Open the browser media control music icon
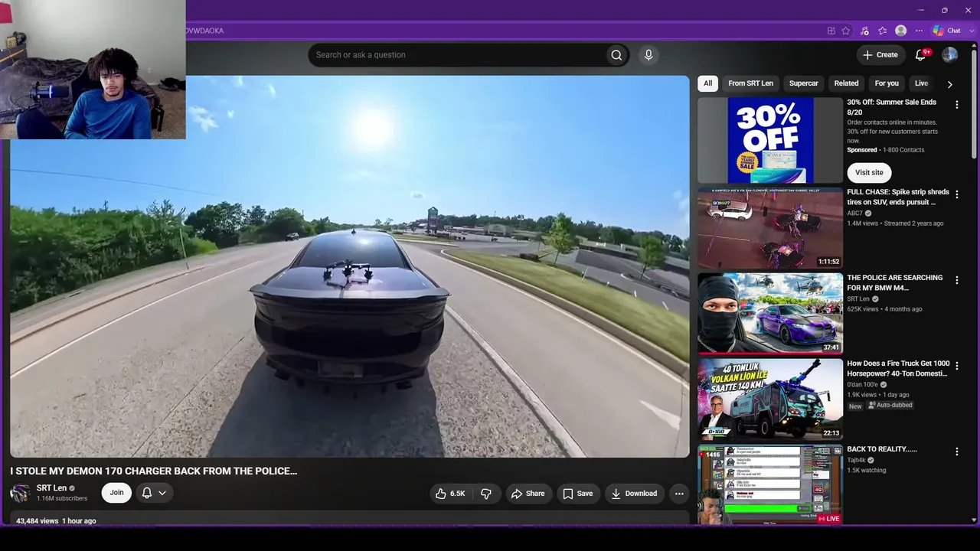This screenshot has width=980, height=551. (864, 31)
